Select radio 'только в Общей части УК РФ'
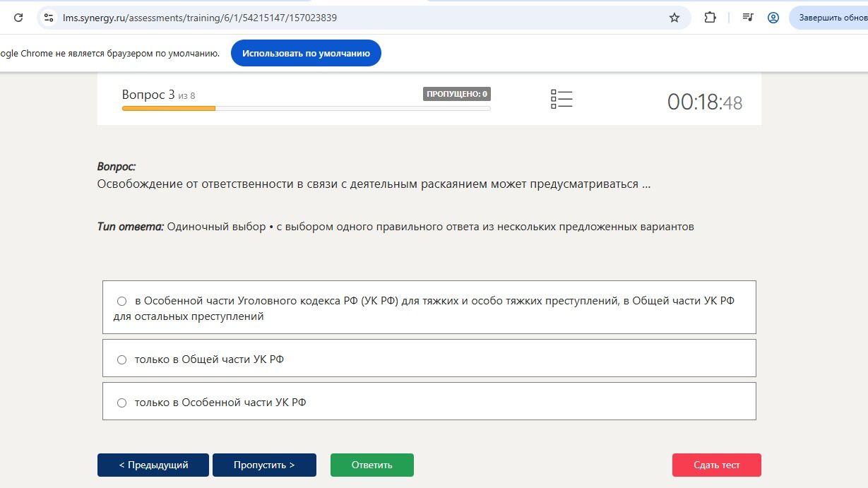The width and height of the screenshot is (868, 488). click(122, 359)
